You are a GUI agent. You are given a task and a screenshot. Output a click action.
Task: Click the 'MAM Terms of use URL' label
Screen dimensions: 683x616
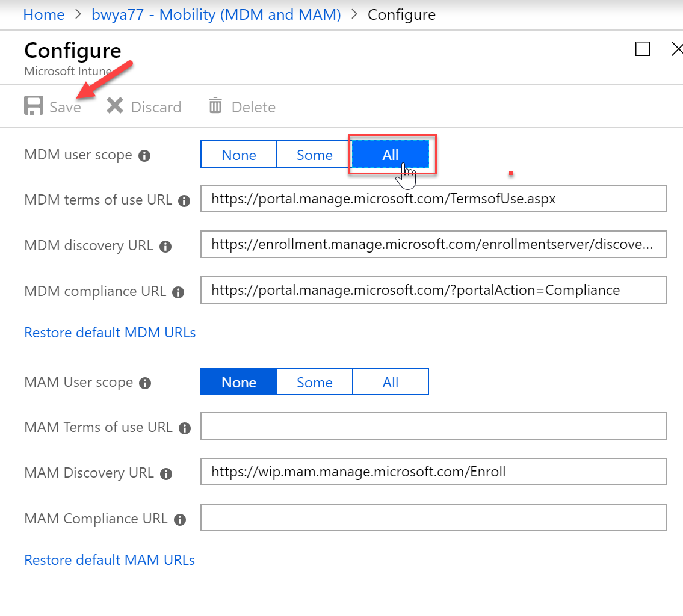pyautogui.click(x=99, y=427)
